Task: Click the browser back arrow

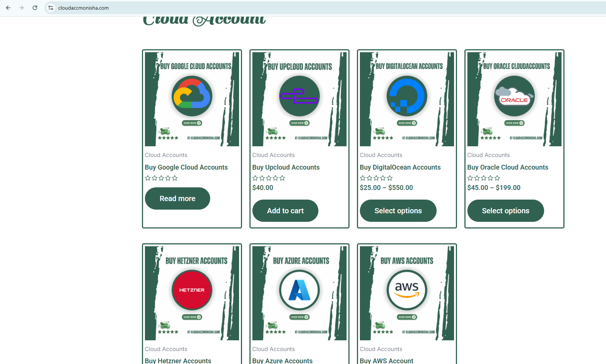Action: coord(8,8)
